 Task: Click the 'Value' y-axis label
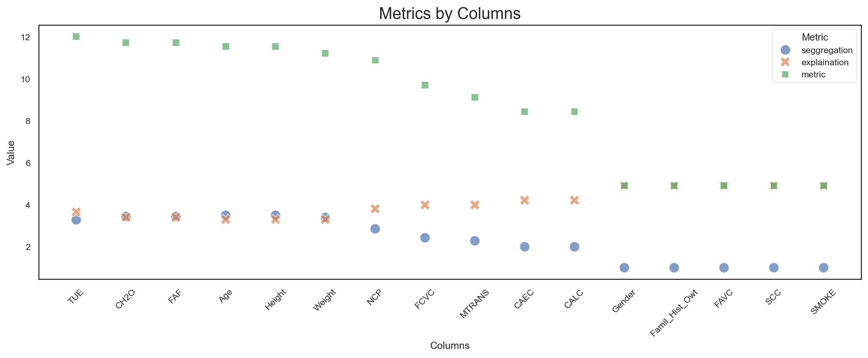click(11, 152)
